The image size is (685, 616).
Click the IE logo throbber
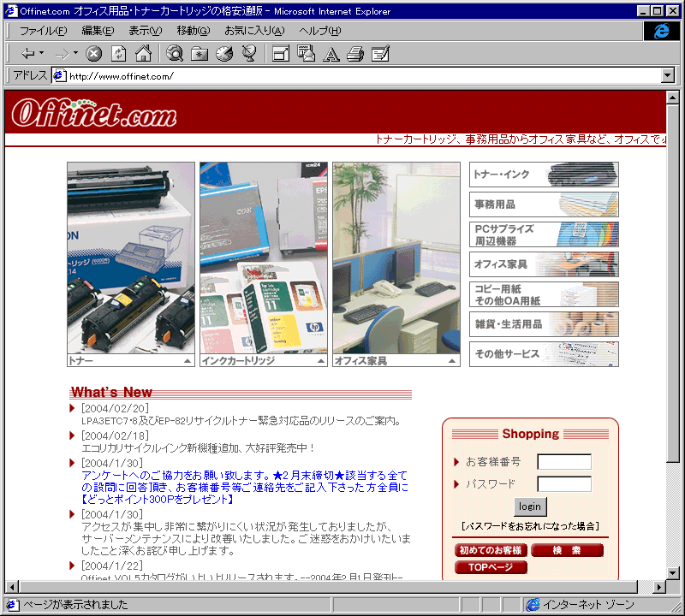point(661,31)
